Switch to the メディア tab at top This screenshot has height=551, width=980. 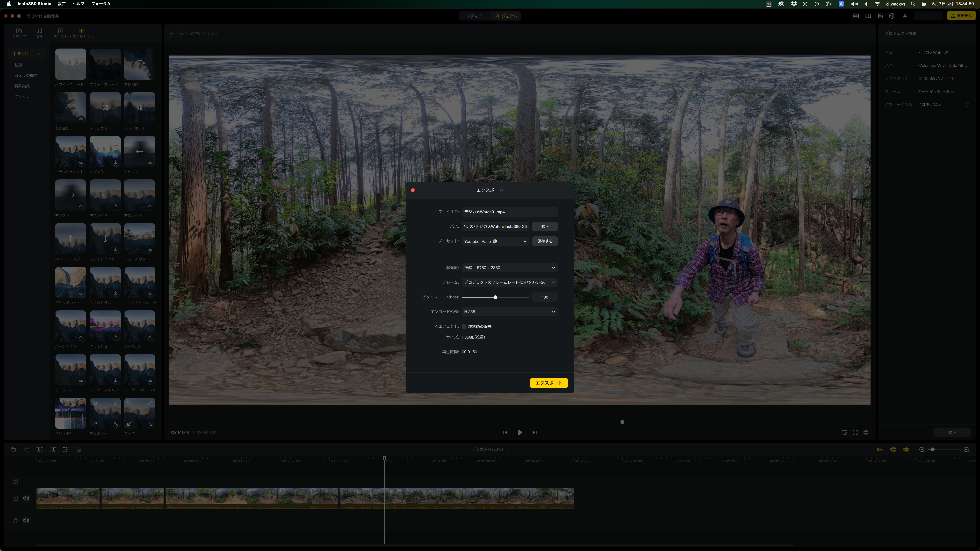tap(474, 16)
